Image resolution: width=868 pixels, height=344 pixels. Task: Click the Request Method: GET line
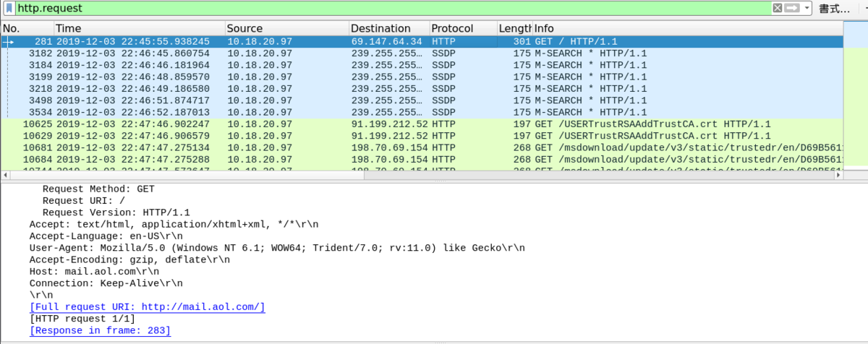[98, 189]
